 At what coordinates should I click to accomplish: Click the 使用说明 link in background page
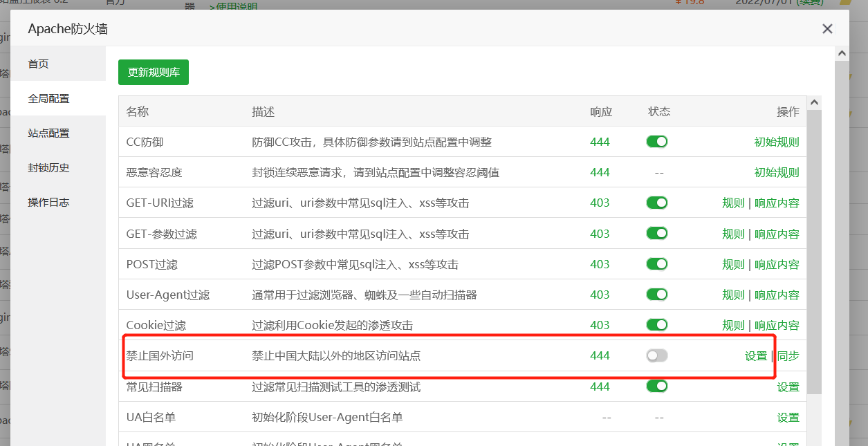(235, 6)
